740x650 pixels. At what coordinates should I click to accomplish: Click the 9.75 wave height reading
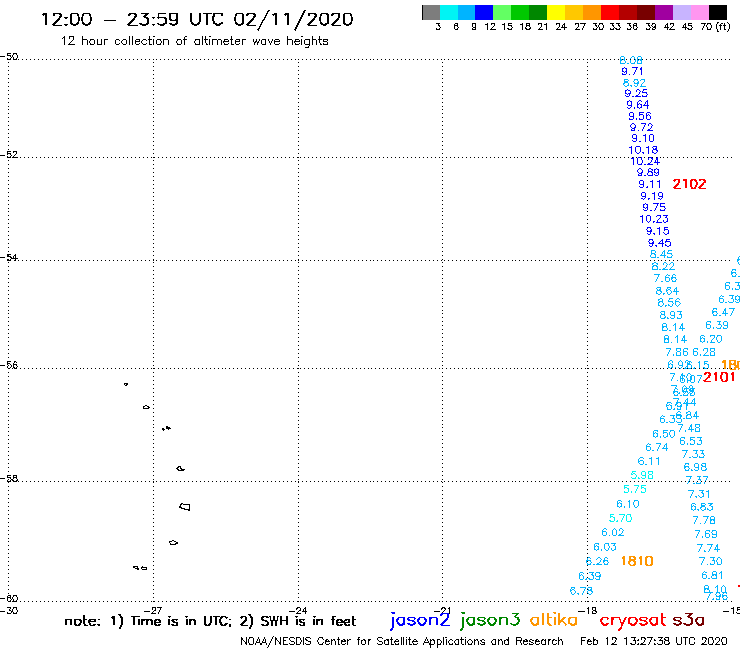[654, 207]
